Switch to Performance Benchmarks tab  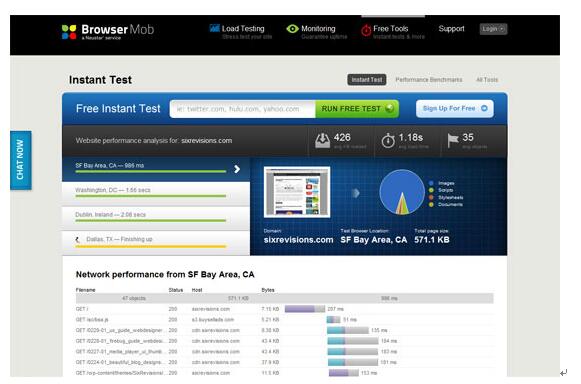[x=429, y=80]
